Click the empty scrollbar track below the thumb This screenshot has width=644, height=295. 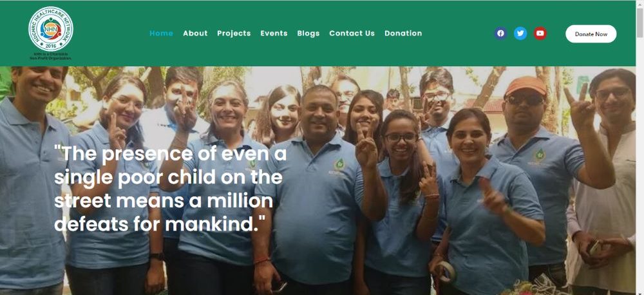click(x=640, y=164)
